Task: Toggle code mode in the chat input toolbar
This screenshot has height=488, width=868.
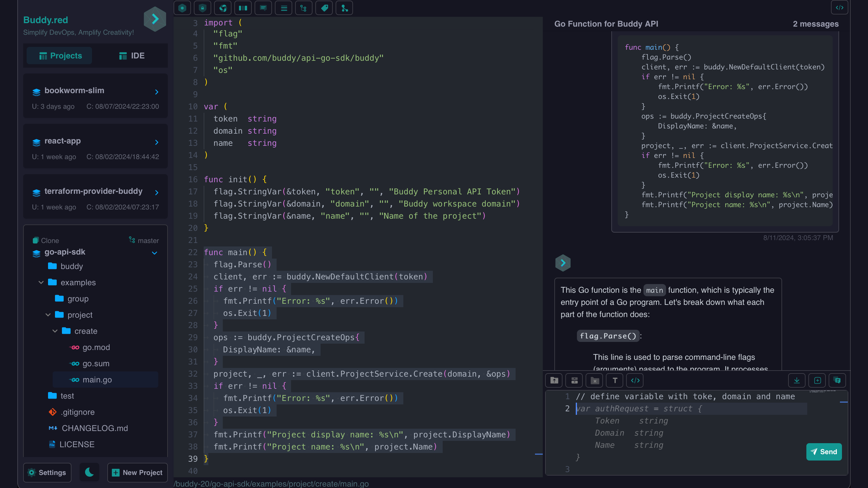Action: pos(635,381)
